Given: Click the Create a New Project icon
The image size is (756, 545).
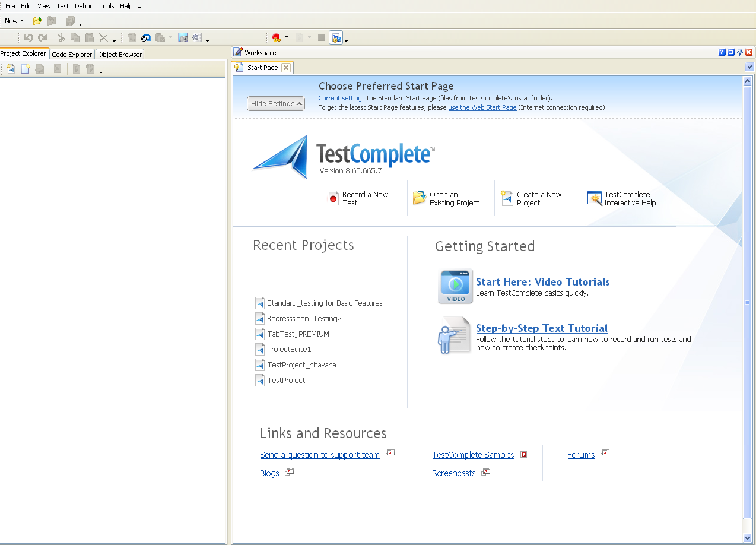Looking at the screenshot, I should tap(507, 198).
